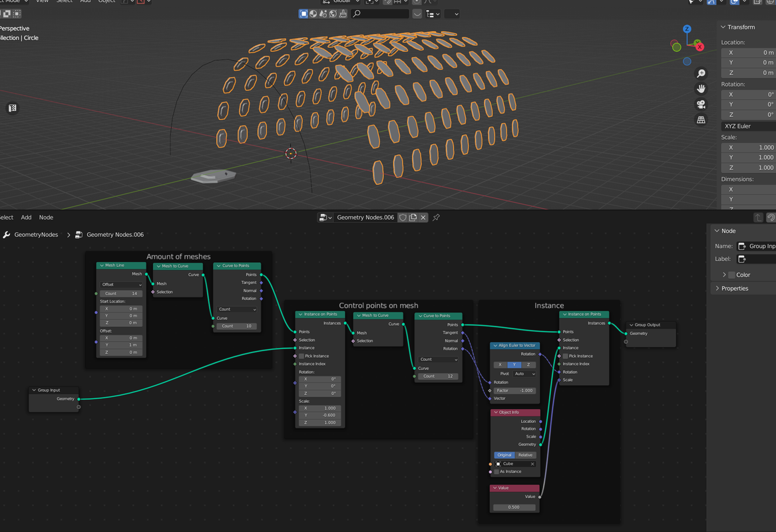Collapse the Transform panel
This screenshot has width=776, height=532.
point(723,27)
